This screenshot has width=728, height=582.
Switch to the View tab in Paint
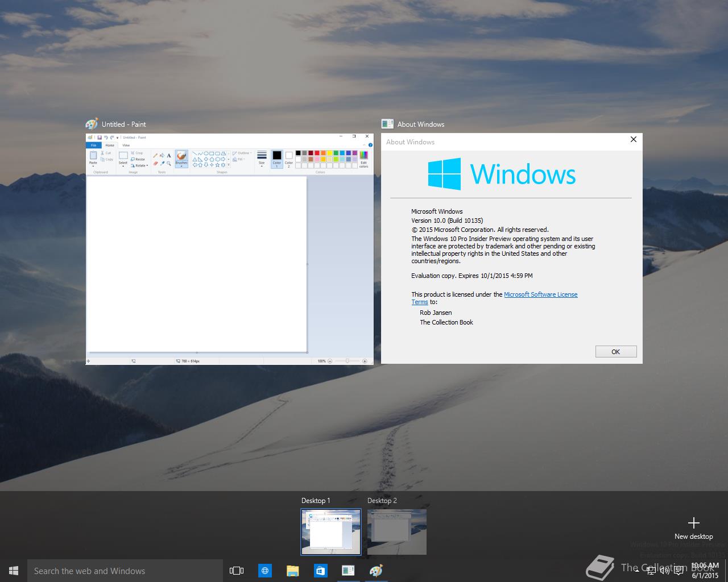pyautogui.click(x=126, y=145)
